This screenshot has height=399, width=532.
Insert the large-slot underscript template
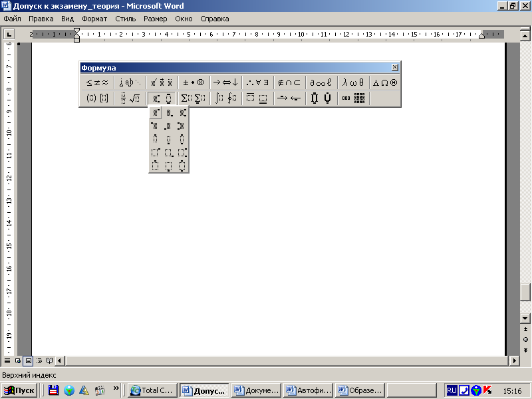(169, 166)
